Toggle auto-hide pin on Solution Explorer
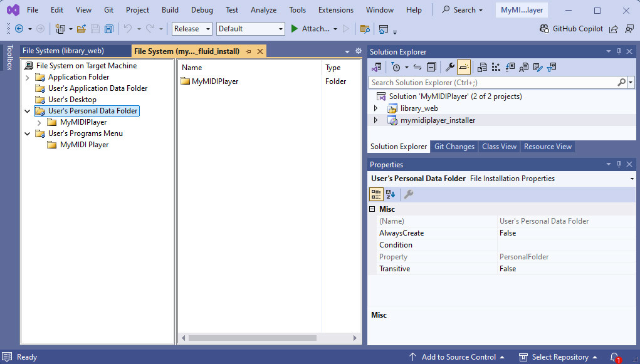Viewport: 640px width, 364px height. coord(619,51)
